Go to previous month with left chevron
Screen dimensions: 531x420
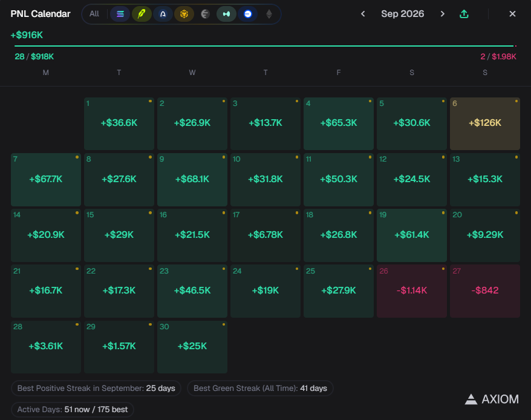pyautogui.click(x=363, y=14)
